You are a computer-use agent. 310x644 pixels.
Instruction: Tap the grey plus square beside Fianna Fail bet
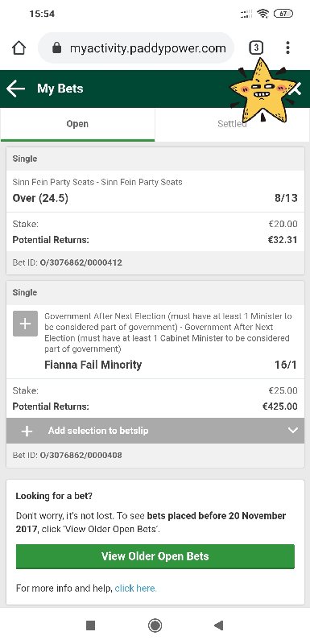25,324
